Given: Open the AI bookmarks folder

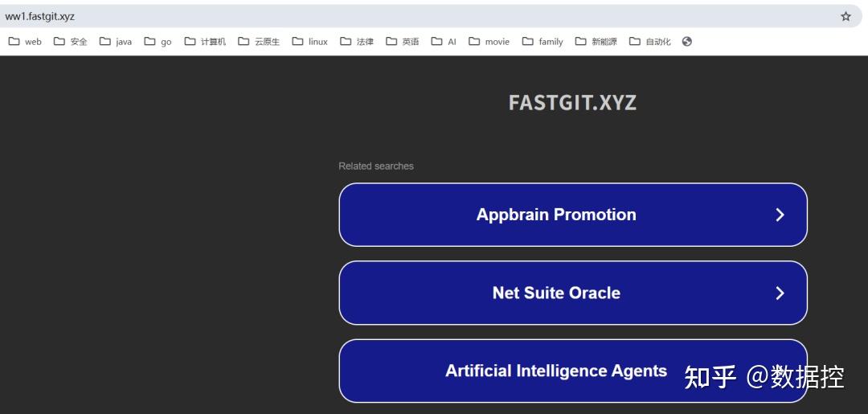Looking at the screenshot, I should click(444, 42).
